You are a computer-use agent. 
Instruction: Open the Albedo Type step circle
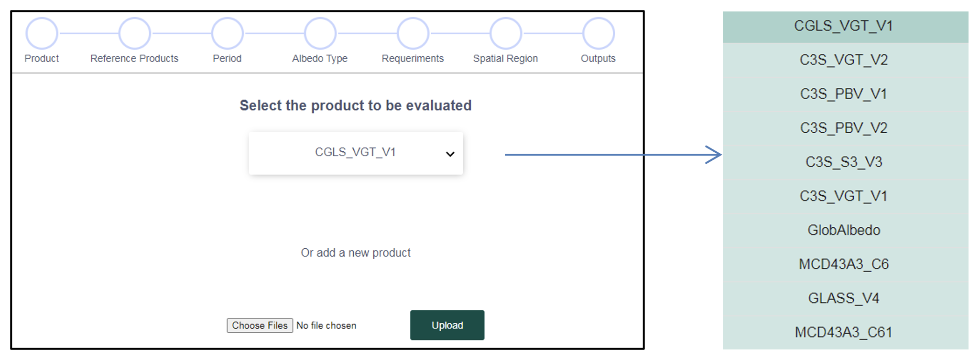coord(320,33)
